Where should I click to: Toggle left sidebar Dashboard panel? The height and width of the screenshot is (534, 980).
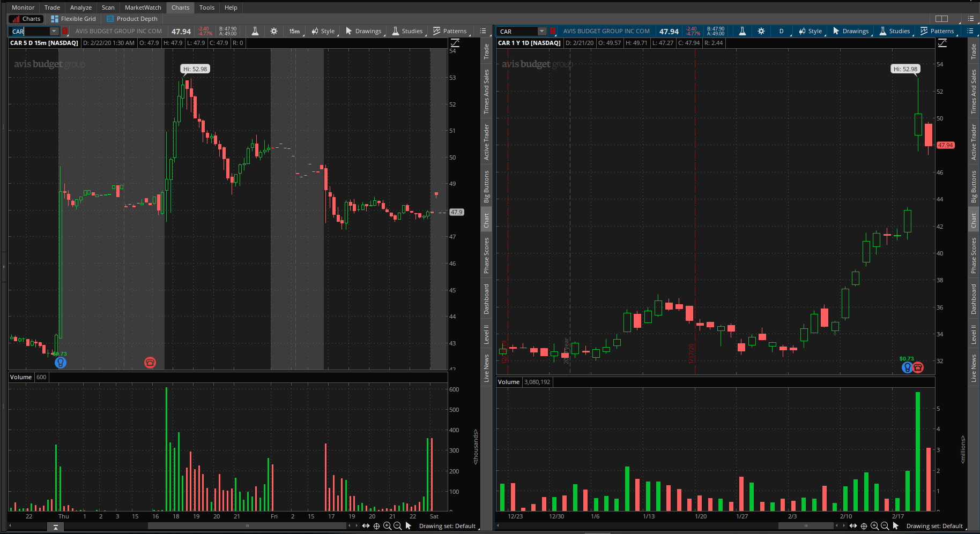click(x=486, y=299)
